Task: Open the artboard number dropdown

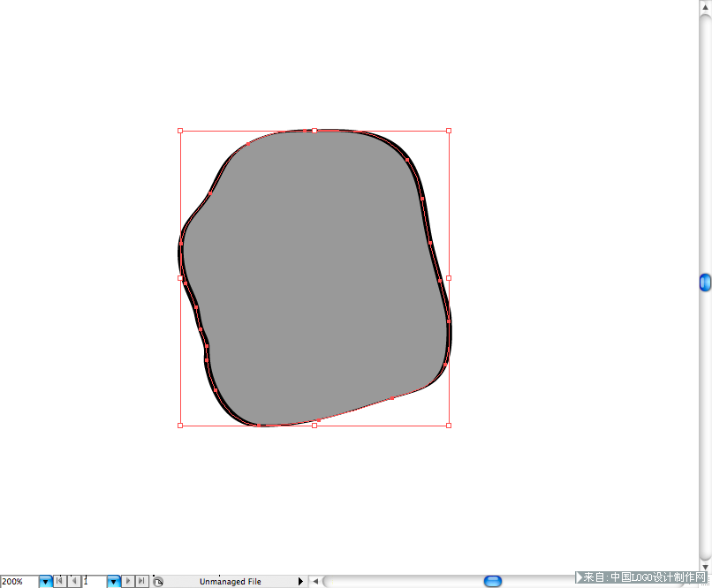Action: [114, 581]
